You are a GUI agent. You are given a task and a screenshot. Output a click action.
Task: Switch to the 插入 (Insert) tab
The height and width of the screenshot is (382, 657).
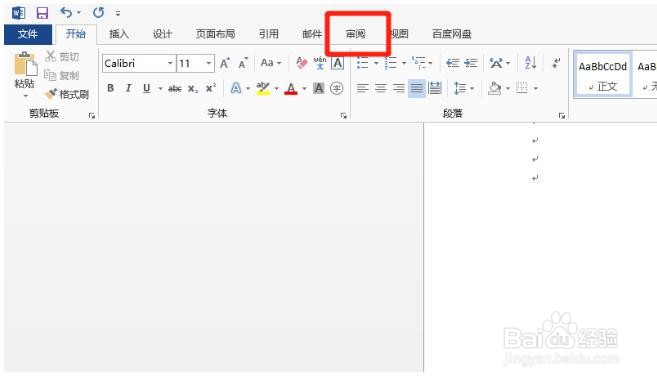[119, 34]
